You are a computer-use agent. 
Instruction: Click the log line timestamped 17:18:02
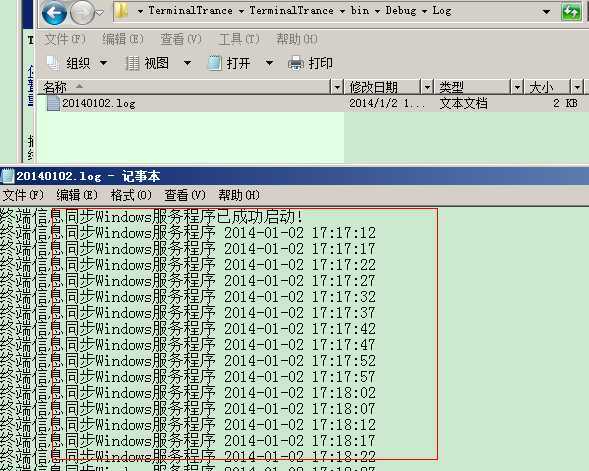(188, 393)
